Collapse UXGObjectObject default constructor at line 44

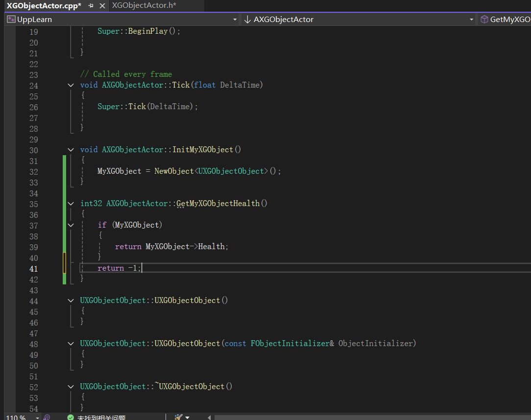coord(71,301)
